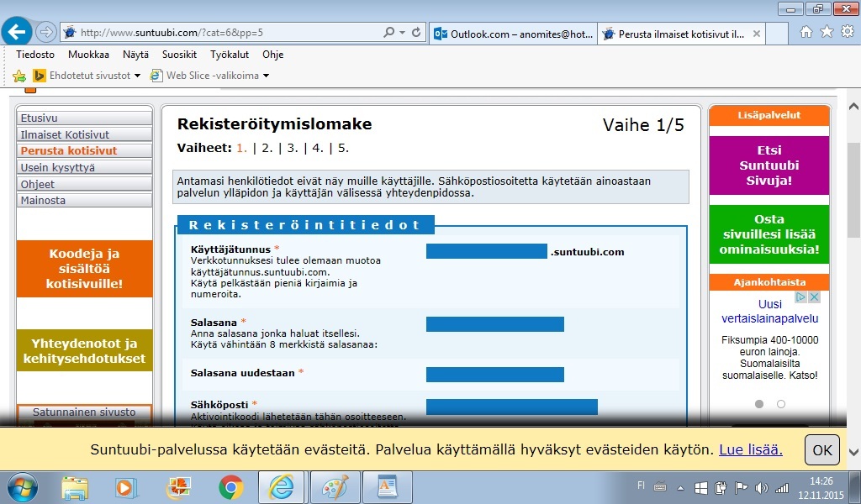Screen dimensions: 861x504
Task: Open File Explorer from the taskbar
Action: [x=75, y=487]
